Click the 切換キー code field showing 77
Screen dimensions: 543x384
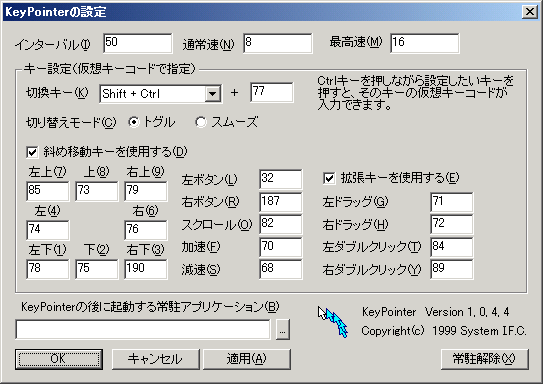[x=272, y=92]
